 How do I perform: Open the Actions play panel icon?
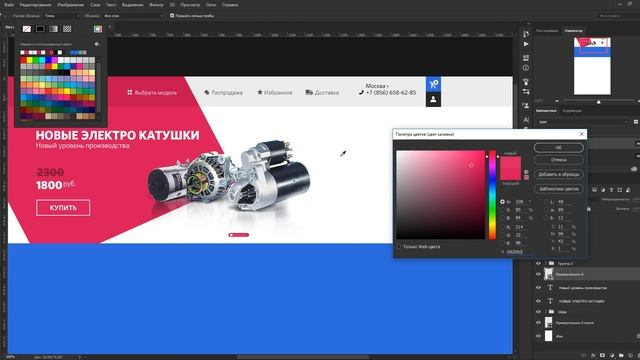point(526,44)
